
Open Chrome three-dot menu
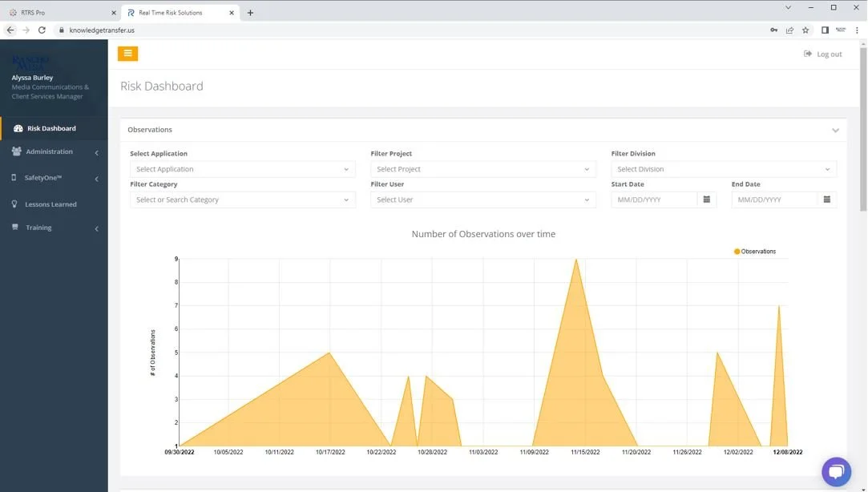tap(857, 30)
